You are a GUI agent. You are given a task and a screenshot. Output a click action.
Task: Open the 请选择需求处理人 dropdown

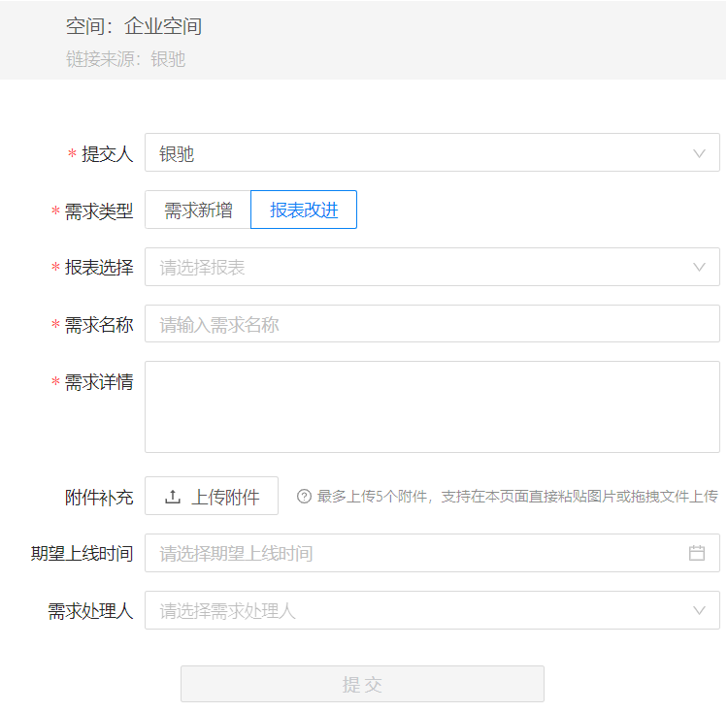417,610
